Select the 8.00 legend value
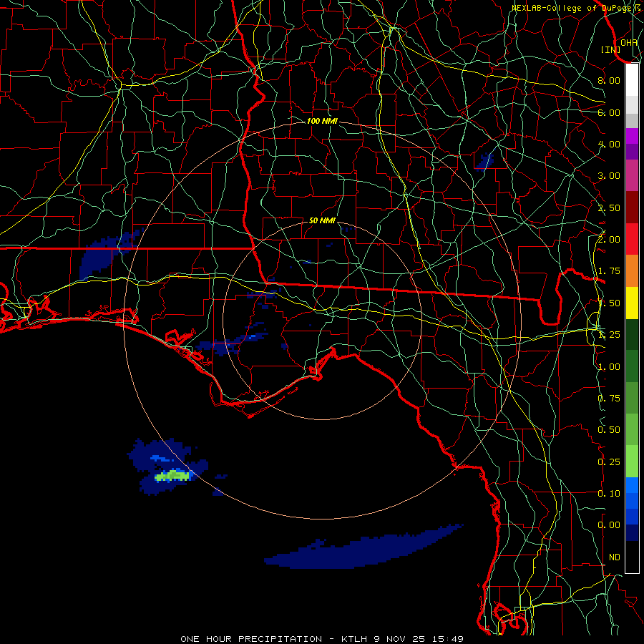 [609, 80]
